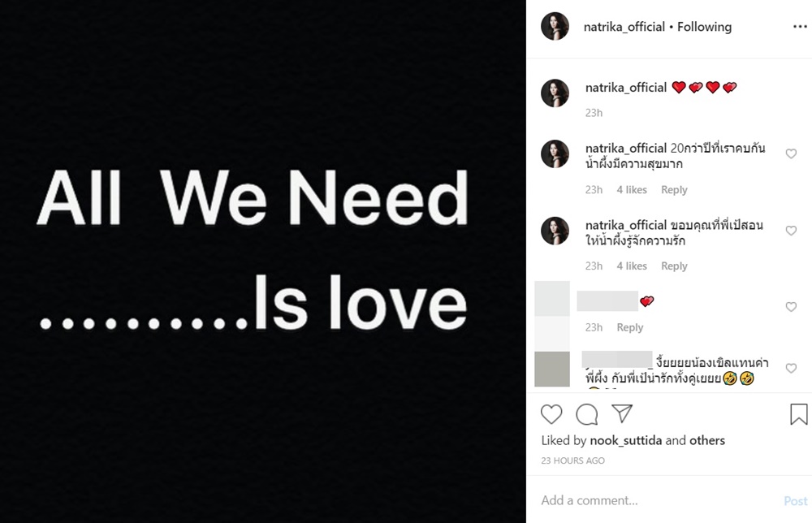812x523 pixels.
Task: Reply to the heart emoji comment
Action: pos(630,328)
